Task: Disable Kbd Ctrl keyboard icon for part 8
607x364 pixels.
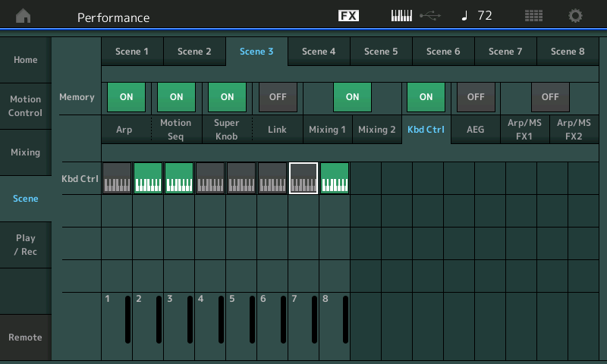Action: point(335,178)
